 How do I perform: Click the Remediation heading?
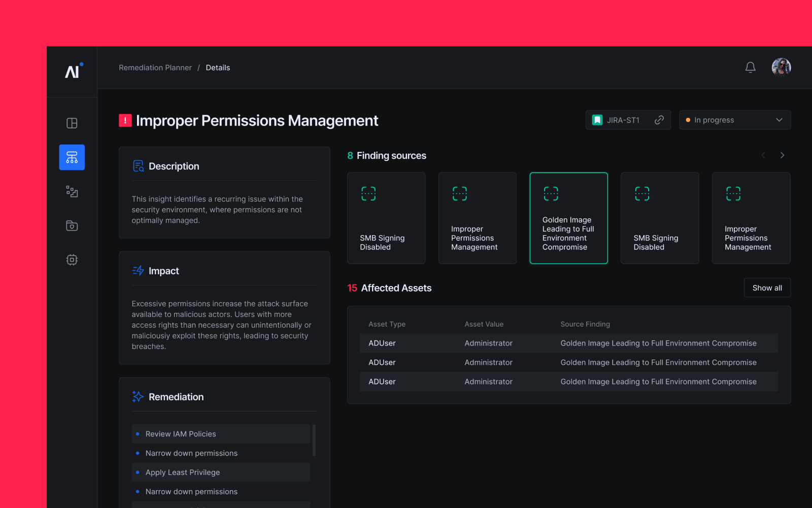pos(176,397)
